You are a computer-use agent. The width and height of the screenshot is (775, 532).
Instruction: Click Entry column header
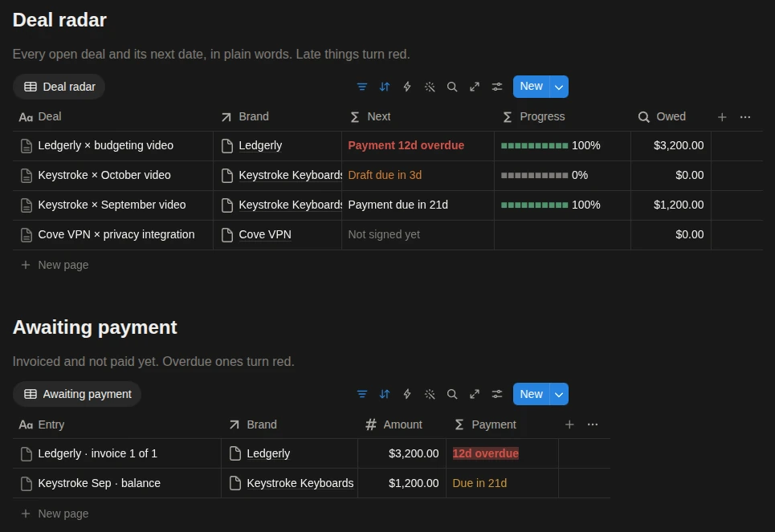click(116, 424)
